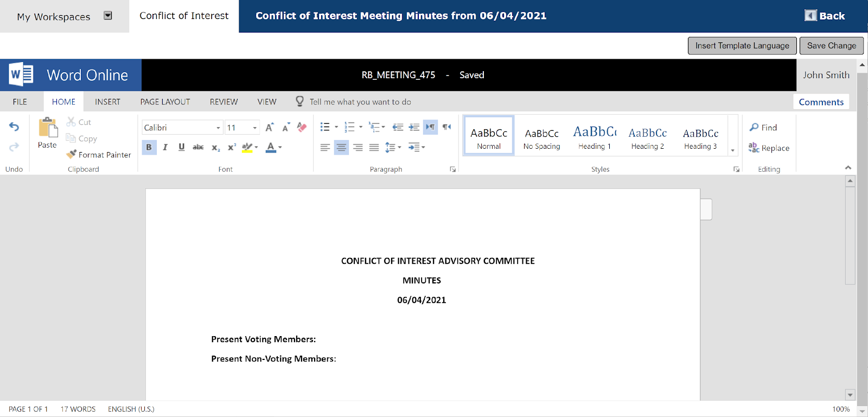Apply strikethrough formatting

click(x=198, y=147)
